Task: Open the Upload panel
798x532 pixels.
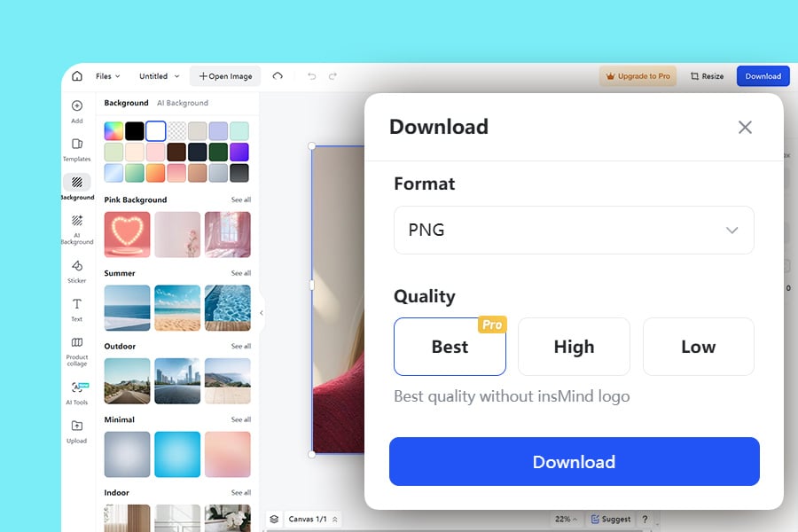Action: (x=77, y=432)
